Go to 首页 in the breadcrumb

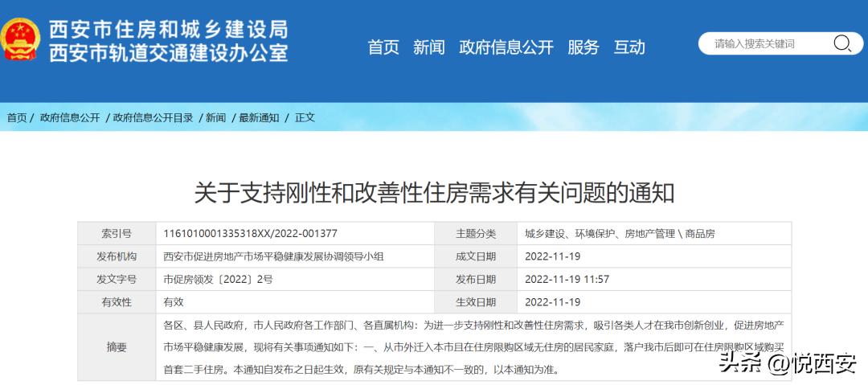[x=17, y=117]
